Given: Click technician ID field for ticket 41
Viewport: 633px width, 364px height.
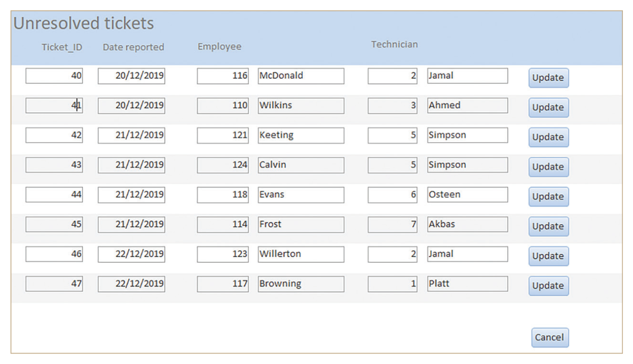Looking at the screenshot, I should (x=392, y=106).
